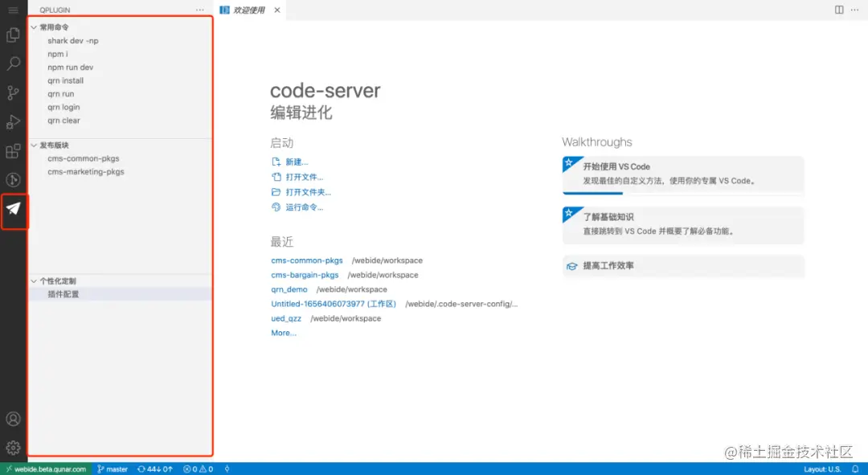The width and height of the screenshot is (868, 475).
Task: Open the Manage gear icon
Action: tap(13, 448)
